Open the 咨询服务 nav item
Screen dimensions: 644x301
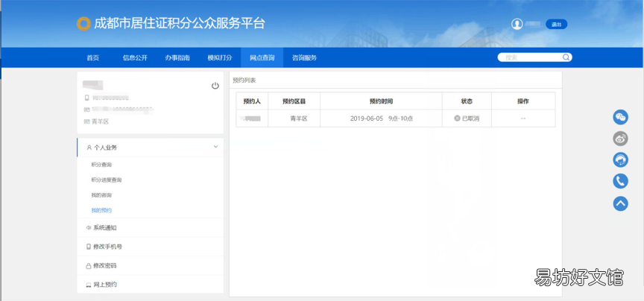pos(304,58)
